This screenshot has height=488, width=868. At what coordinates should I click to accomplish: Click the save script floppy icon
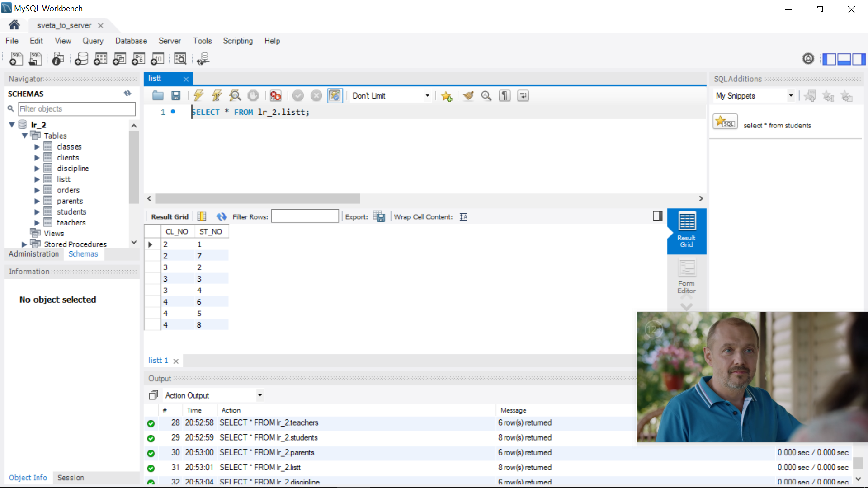[176, 95]
